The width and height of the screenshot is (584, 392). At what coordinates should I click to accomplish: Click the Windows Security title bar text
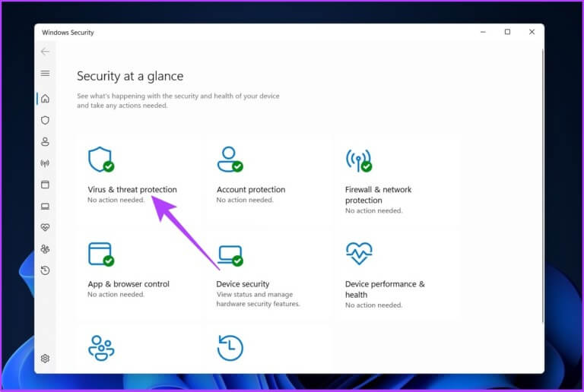click(x=68, y=33)
